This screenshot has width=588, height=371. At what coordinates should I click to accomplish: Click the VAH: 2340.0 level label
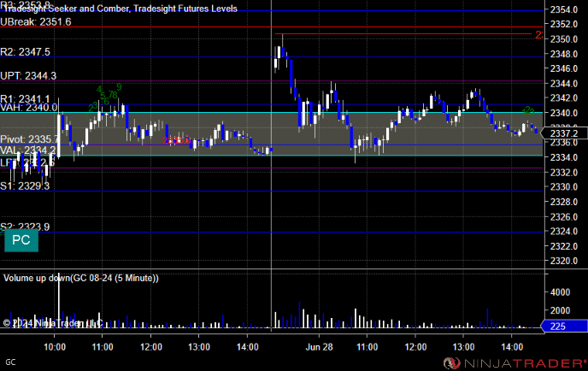click(x=29, y=108)
